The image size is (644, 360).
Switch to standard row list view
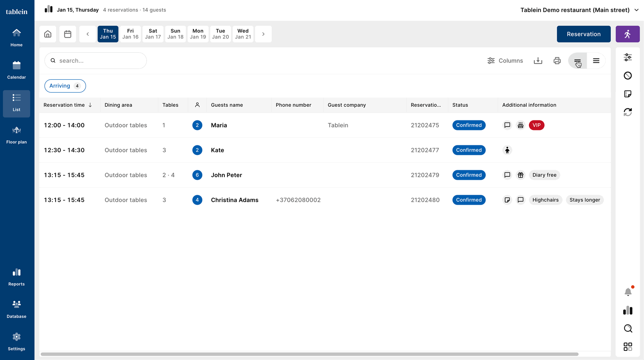(x=596, y=61)
